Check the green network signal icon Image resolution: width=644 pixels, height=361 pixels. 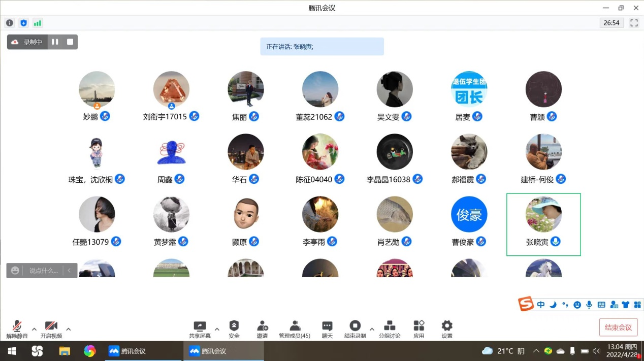pyautogui.click(x=38, y=23)
